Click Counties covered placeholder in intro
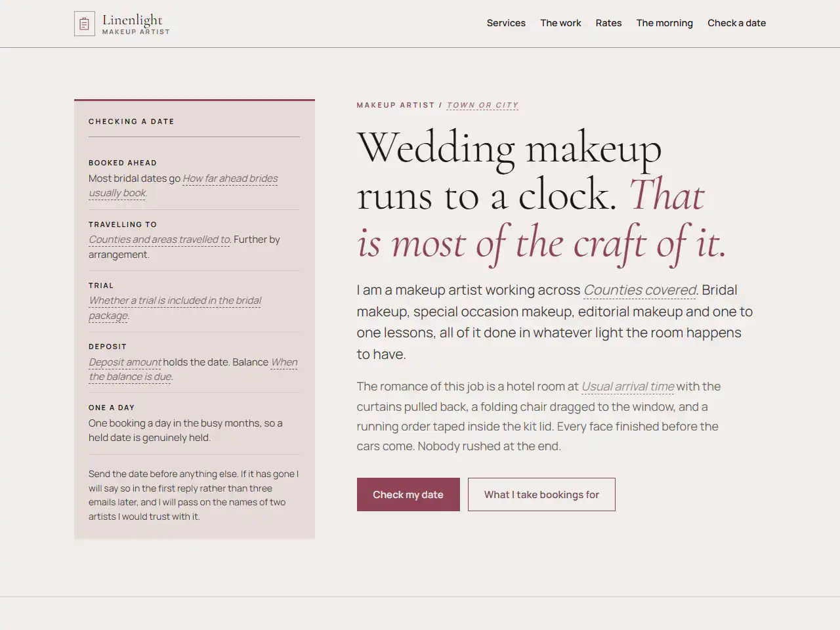 (640, 290)
